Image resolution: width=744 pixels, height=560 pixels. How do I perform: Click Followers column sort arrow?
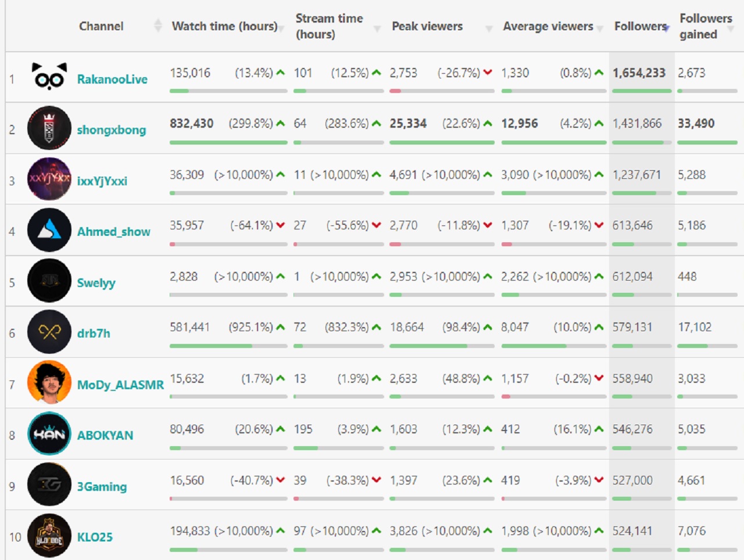click(667, 28)
